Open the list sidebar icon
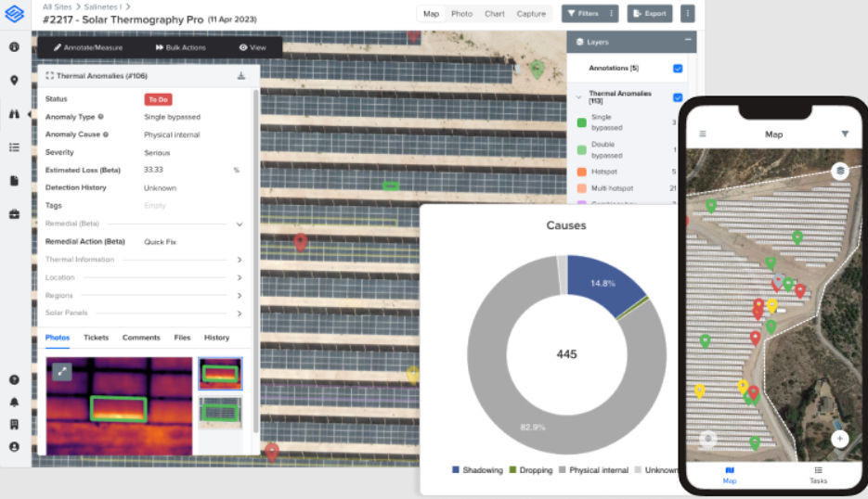 pos(15,147)
